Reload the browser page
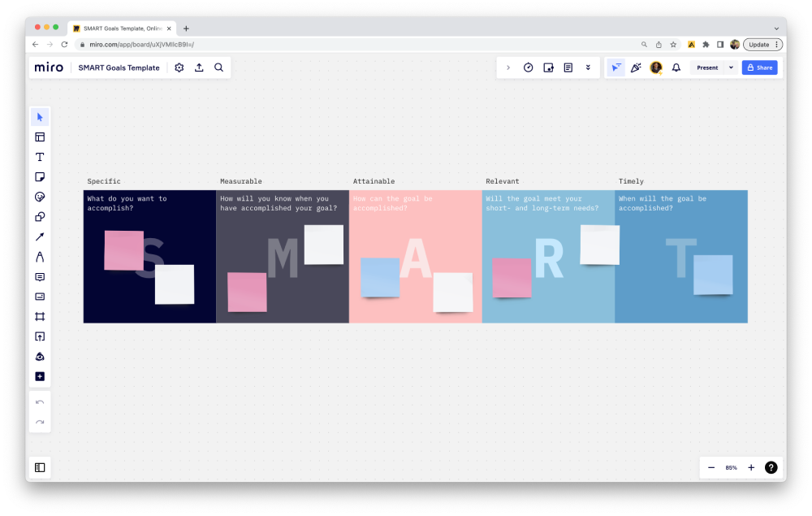 pos(64,45)
